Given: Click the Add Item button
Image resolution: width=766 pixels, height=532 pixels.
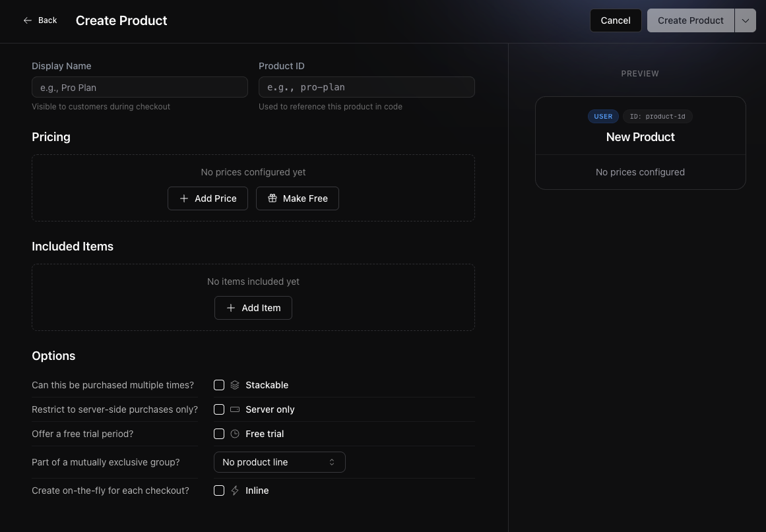Looking at the screenshot, I should [253, 307].
